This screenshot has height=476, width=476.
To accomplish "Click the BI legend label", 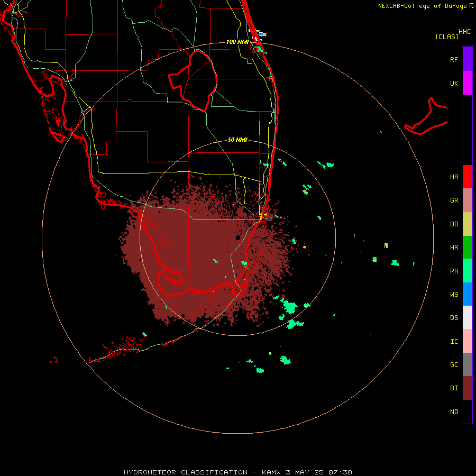I will [x=454, y=388].
